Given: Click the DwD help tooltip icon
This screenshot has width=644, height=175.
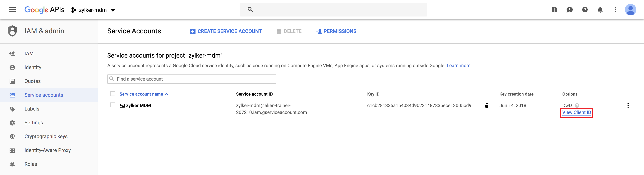Looking at the screenshot, I should coord(577,106).
